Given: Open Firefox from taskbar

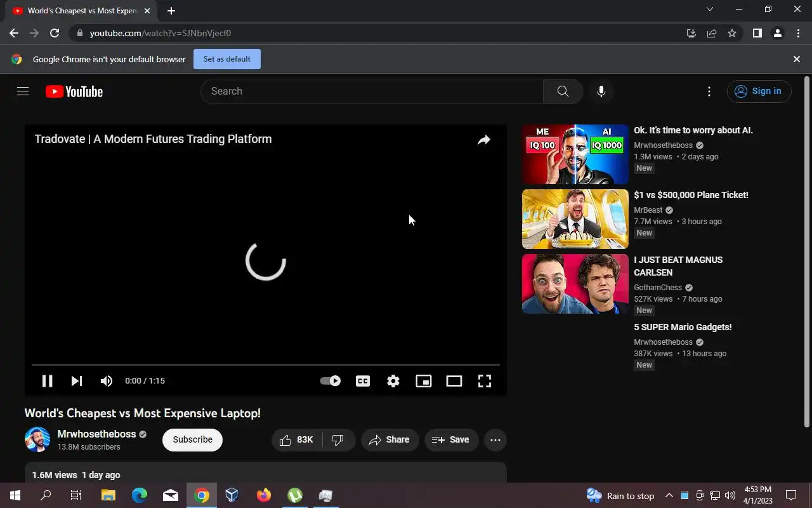Looking at the screenshot, I should click(264, 495).
